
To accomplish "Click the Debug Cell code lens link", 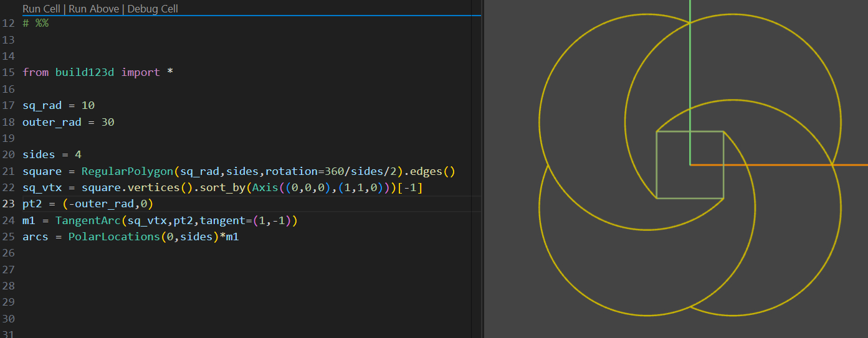I will click(153, 9).
